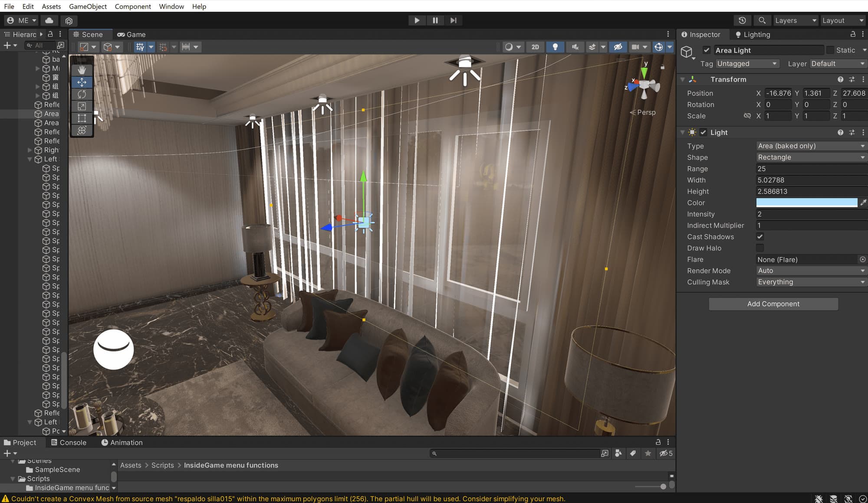Disable the Light component checkbox
The height and width of the screenshot is (503, 868).
[703, 132]
